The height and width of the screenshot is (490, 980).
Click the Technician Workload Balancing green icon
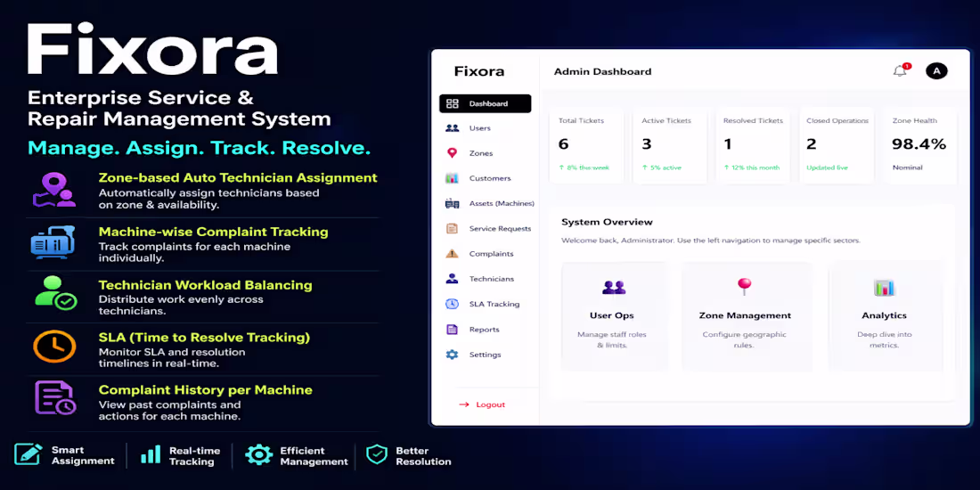55,292
